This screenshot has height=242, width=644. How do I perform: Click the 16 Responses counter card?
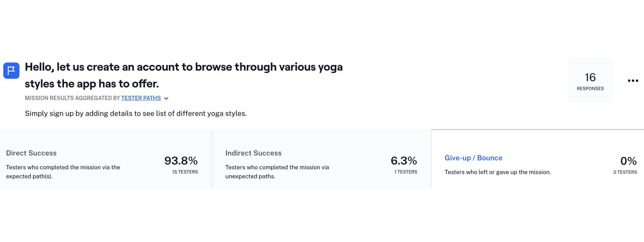click(x=590, y=80)
